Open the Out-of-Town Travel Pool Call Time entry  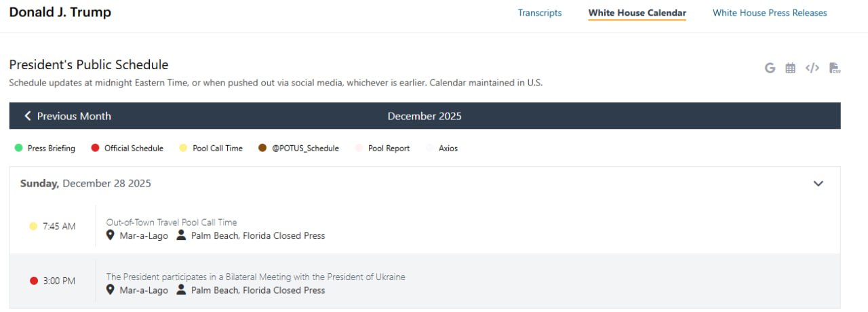(172, 222)
